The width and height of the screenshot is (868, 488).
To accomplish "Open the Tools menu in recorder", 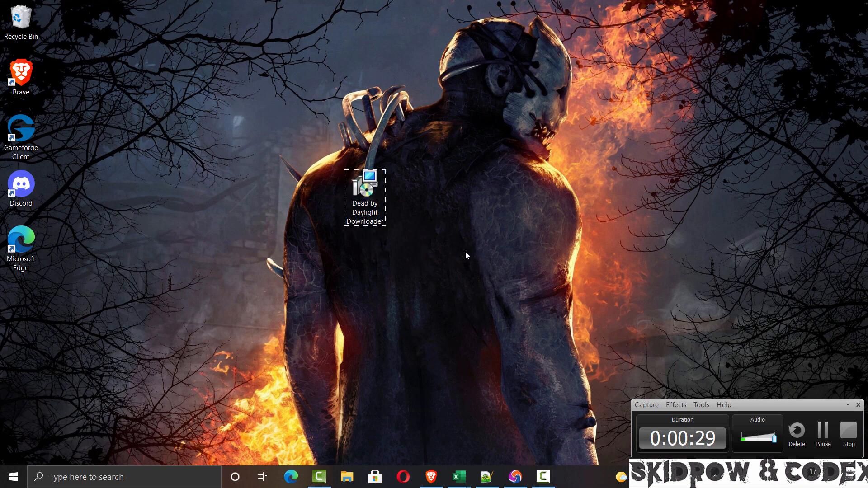I will tap(701, 405).
